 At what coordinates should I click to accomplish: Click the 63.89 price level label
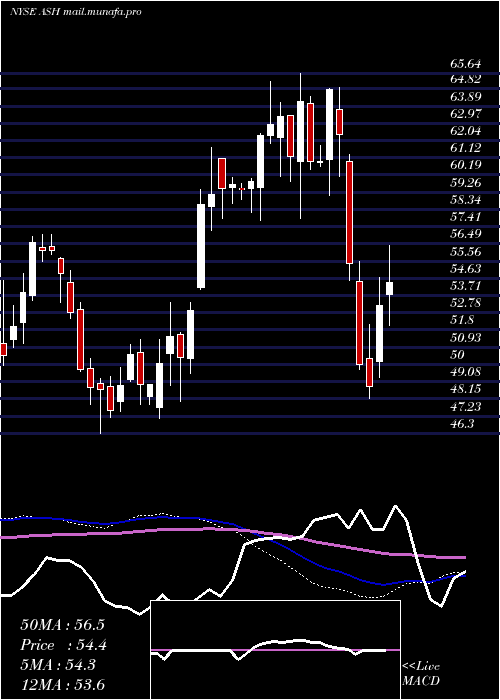point(466,96)
